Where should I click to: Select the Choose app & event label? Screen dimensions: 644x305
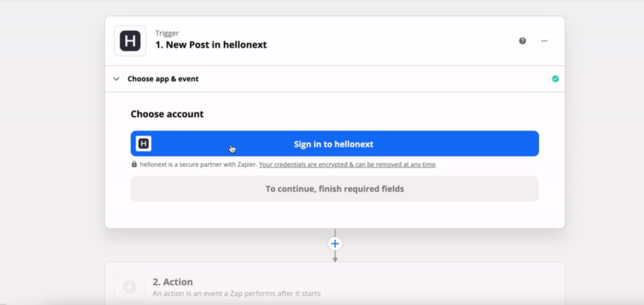click(x=163, y=79)
